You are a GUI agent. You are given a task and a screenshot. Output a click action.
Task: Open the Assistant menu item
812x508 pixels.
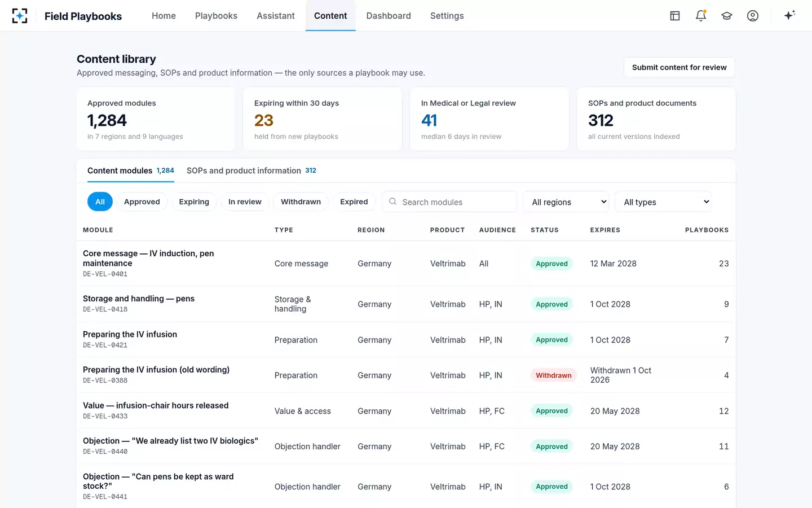pyautogui.click(x=276, y=16)
